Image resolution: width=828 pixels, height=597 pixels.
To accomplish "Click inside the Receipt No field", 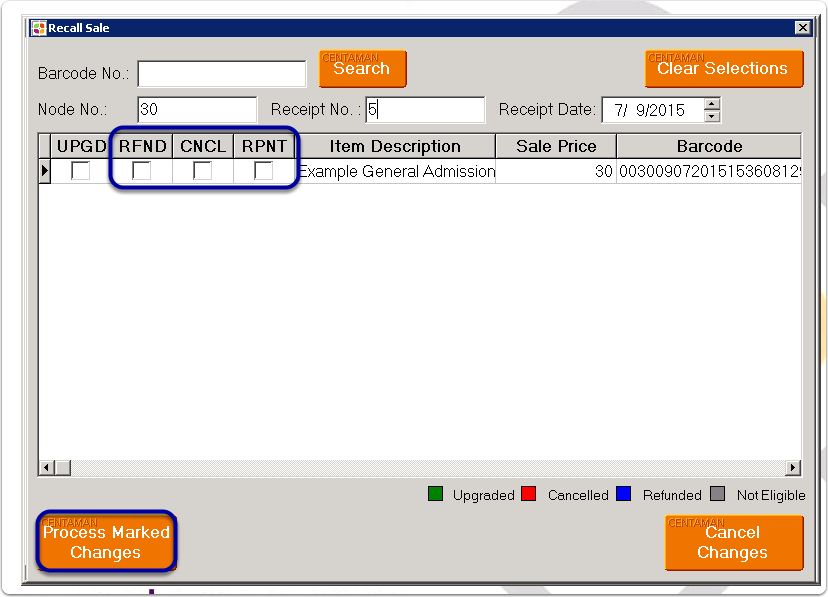I will (425, 109).
